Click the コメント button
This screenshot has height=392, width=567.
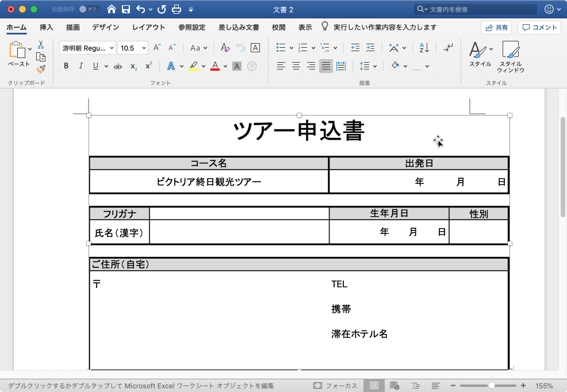[539, 28]
